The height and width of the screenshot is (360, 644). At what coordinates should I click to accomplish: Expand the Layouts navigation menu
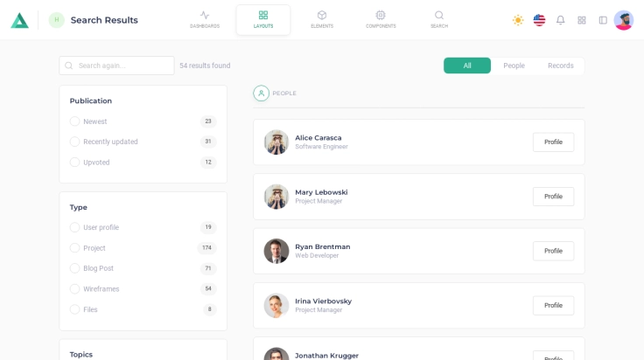point(263,19)
